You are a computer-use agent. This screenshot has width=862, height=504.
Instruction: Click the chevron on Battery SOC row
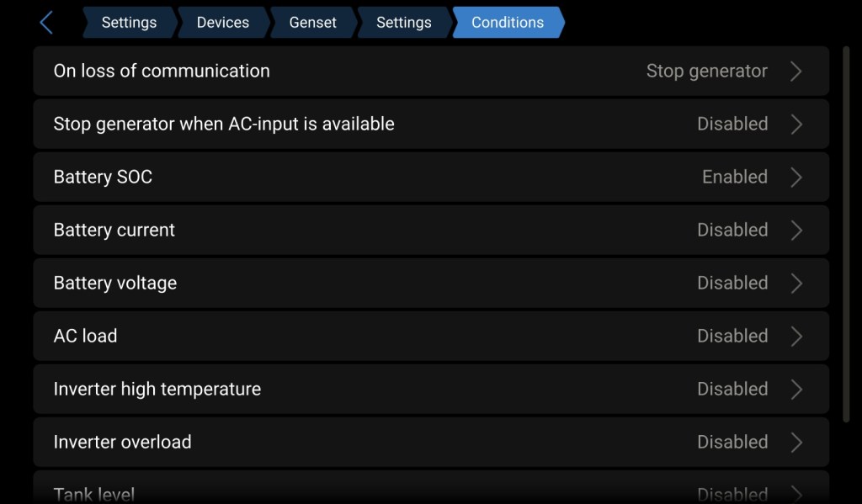click(796, 177)
